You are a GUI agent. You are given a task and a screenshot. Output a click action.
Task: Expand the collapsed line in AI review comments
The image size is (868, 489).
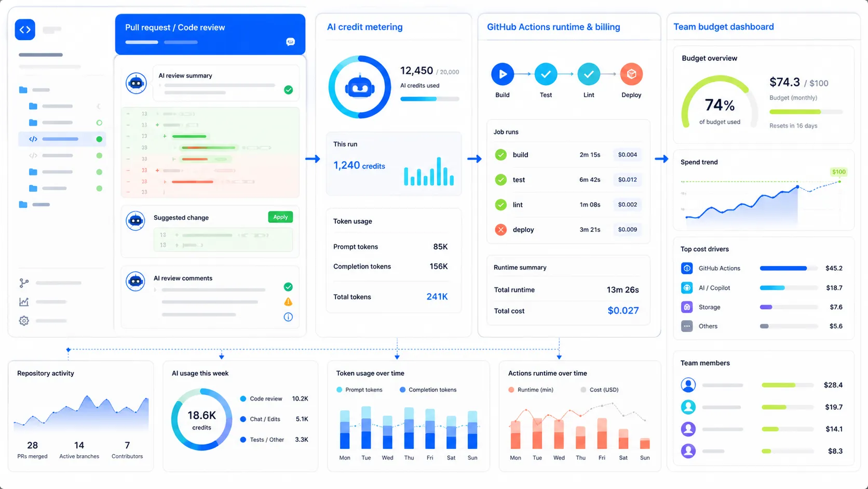pyautogui.click(x=155, y=289)
